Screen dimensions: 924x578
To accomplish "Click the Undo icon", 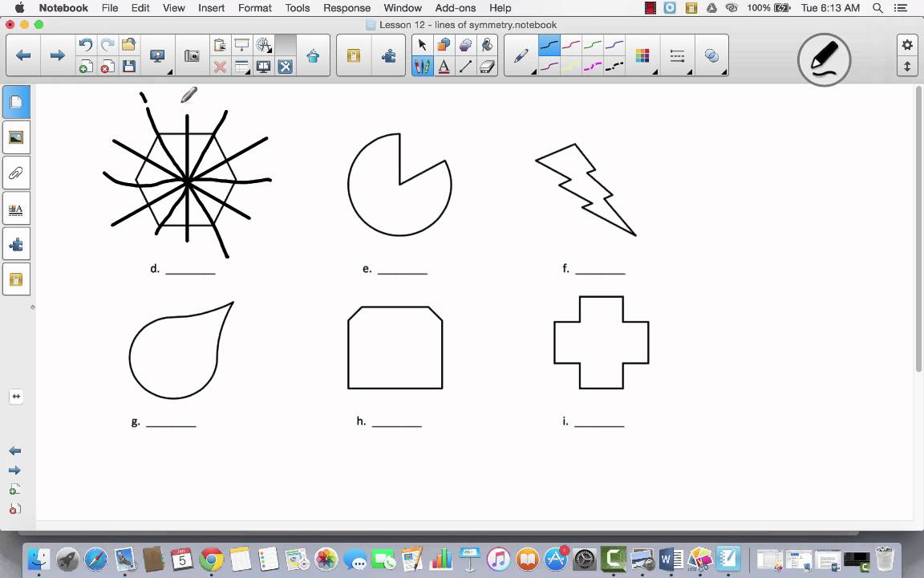I will tap(86, 44).
